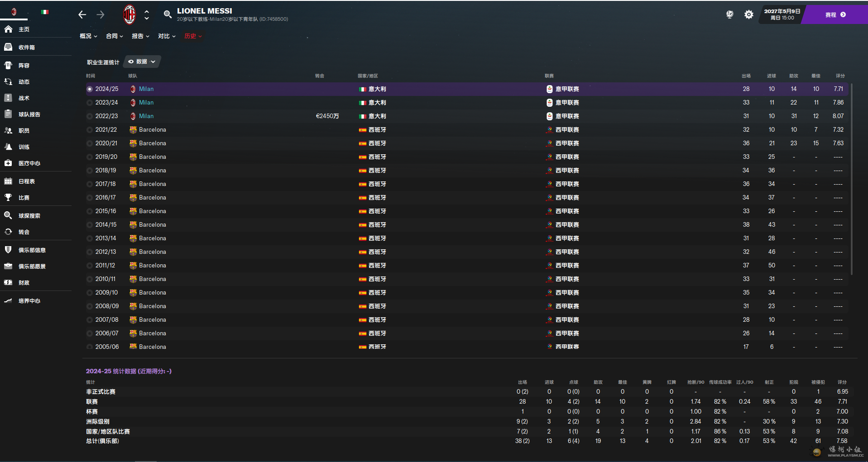Image resolution: width=868 pixels, height=462 pixels.
Task: Select the 2021/22 season radio button
Action: [x=90, y=130]
